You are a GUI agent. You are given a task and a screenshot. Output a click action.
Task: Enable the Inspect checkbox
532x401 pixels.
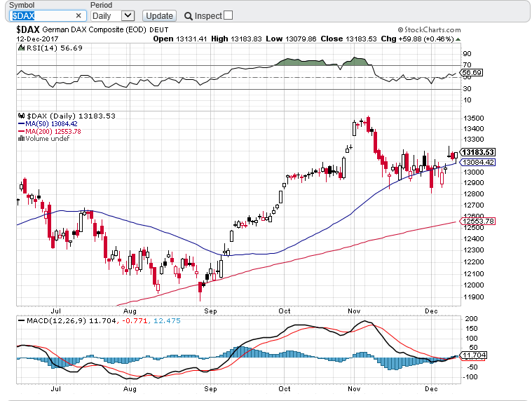[x=229, y=15]
